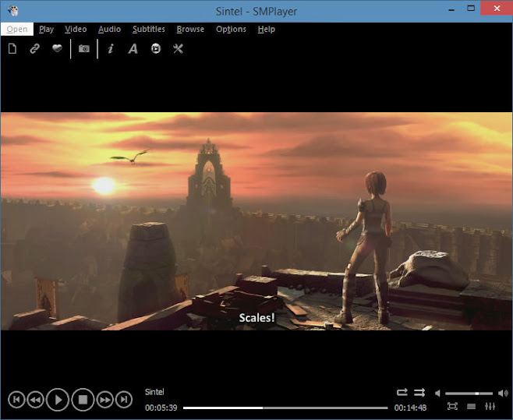Screen dimensions: 513x420
Task: Click the play button
Action: coord(58,400)
